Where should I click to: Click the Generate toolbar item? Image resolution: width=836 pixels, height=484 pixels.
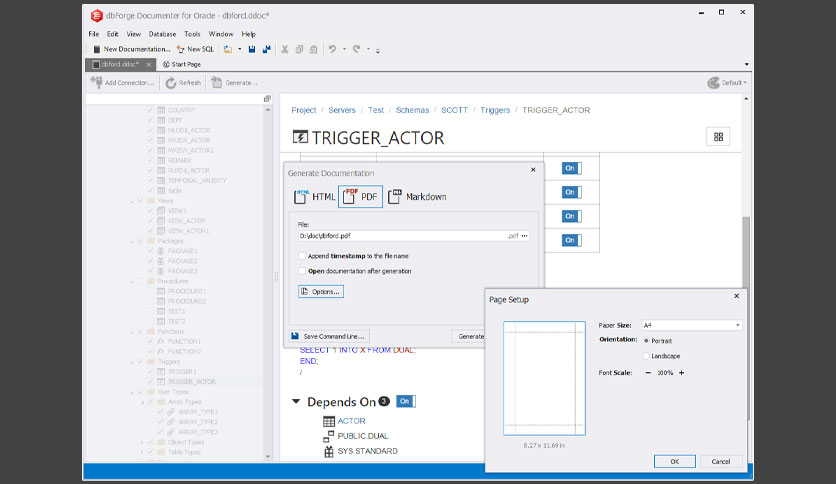234,83
